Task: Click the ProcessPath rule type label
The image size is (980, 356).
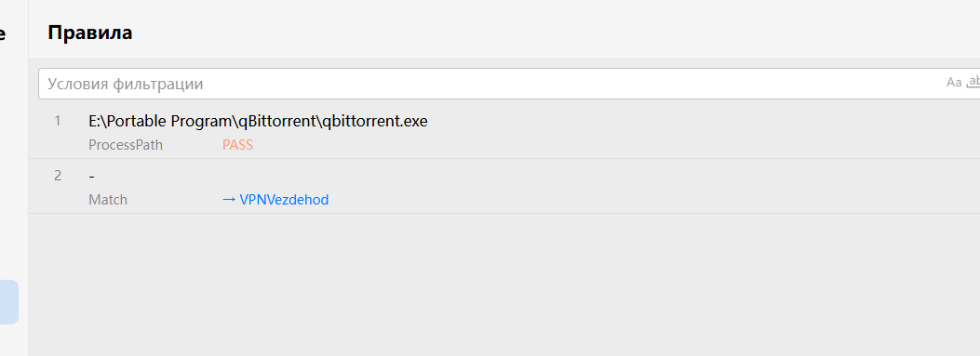Action: [x=126, y=145]
